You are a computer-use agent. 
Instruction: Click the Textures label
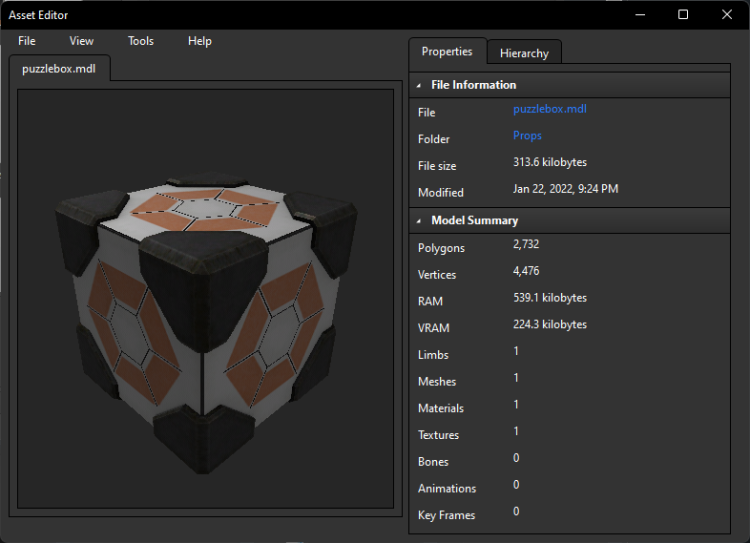(438, 435)
